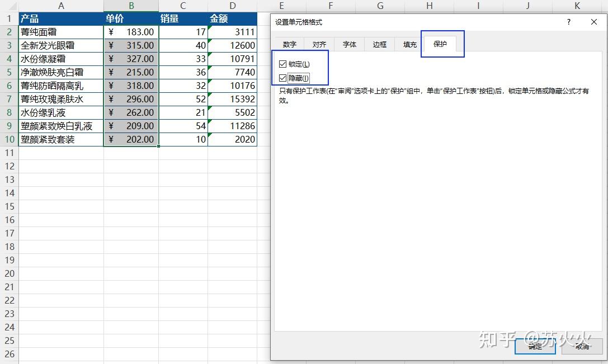This screenshot has height=364, width=608.
Task: Click price cell 202.00
Action: pos(131,139)
